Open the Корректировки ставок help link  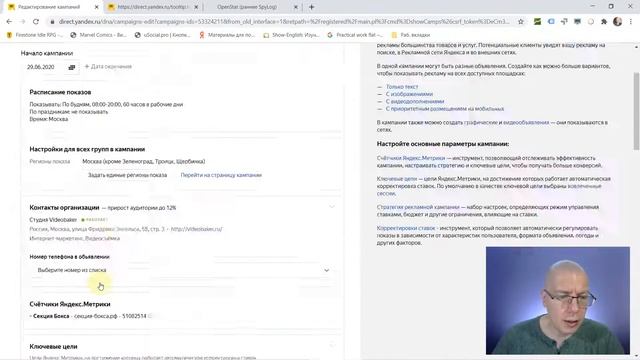[406, 228]
